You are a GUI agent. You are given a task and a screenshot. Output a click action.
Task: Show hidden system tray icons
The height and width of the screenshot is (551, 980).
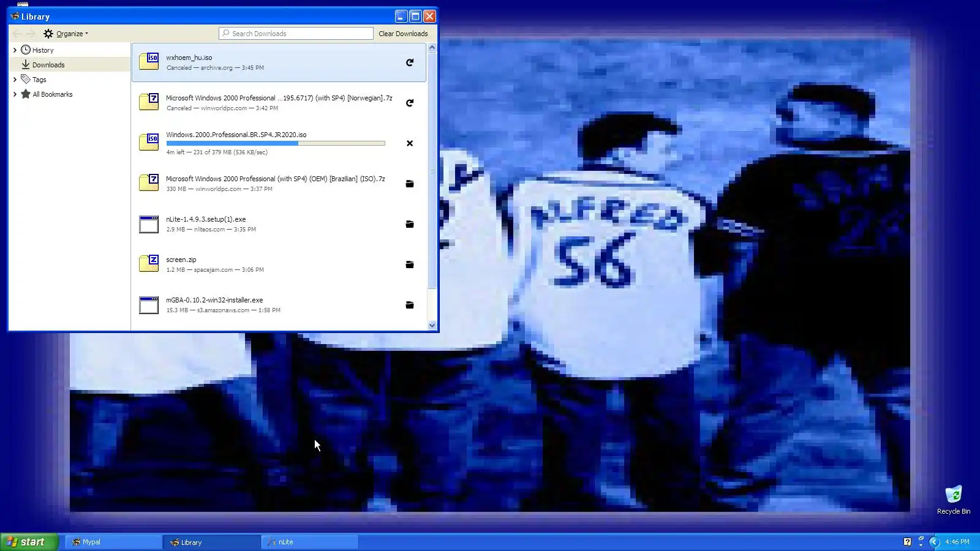(x=934, y=542)
